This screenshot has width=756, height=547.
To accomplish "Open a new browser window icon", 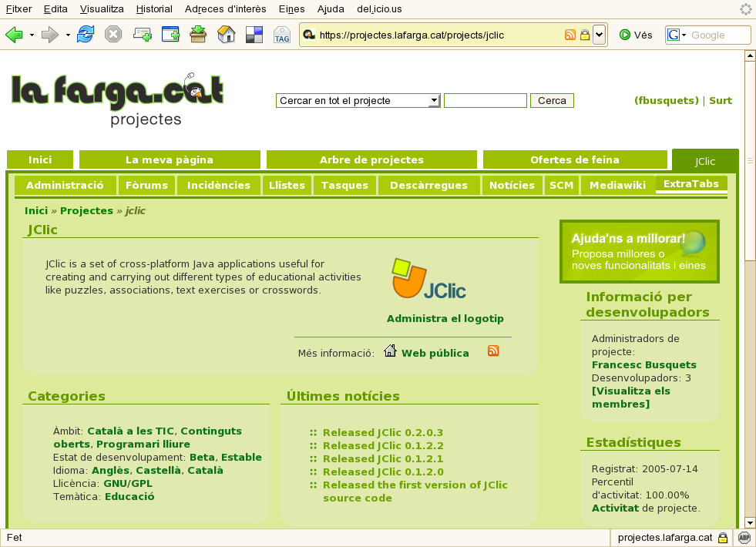I will (170, 35).
